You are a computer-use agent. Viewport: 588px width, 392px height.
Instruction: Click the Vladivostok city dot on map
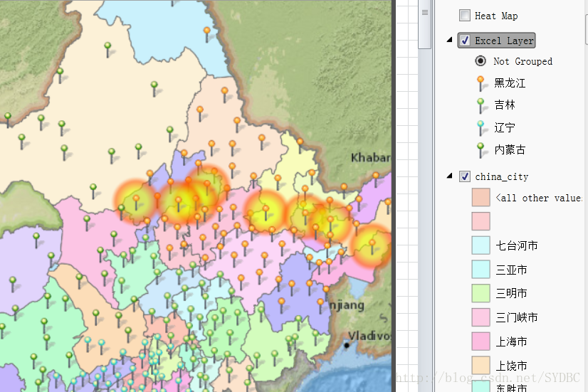tap(347, 345)
